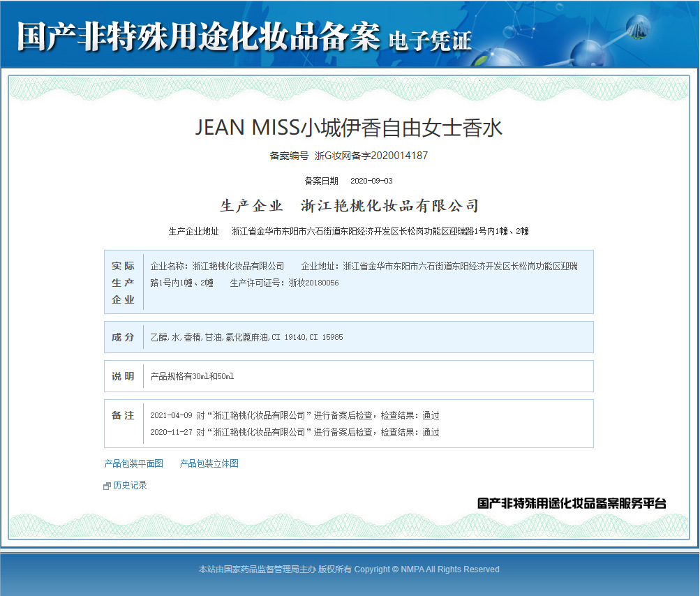
Task: Click the 2020-11-27 inspection remark line
Action: point(295,432)
